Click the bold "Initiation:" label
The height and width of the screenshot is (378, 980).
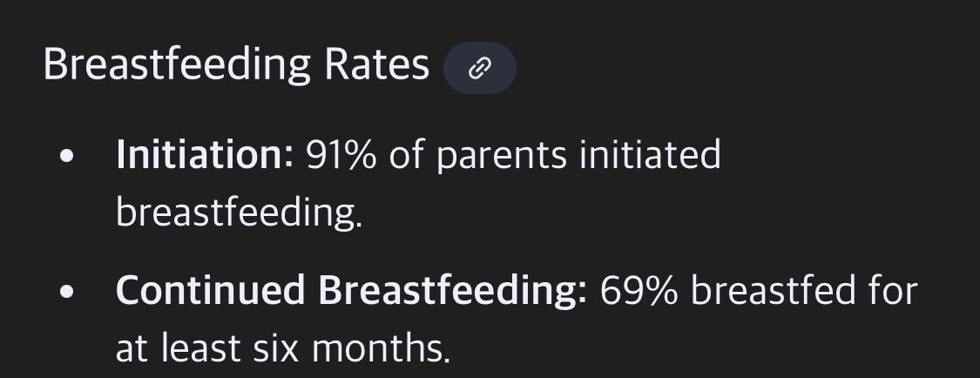point(205,155)
